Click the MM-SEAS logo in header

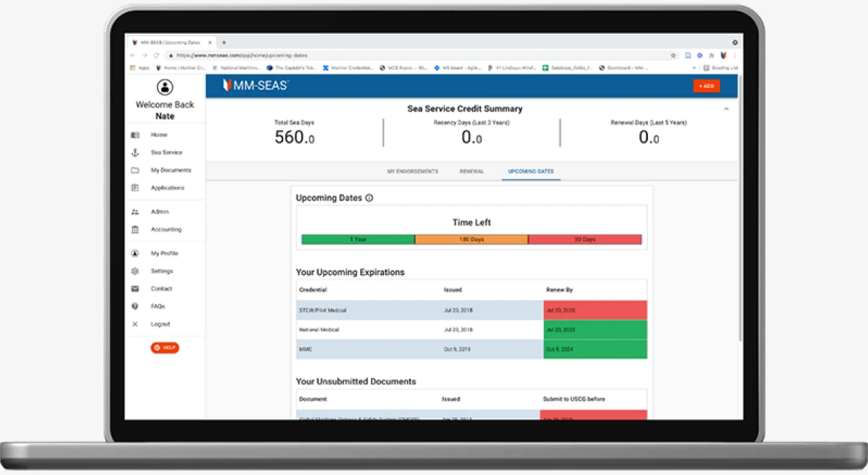click(255, 85)
